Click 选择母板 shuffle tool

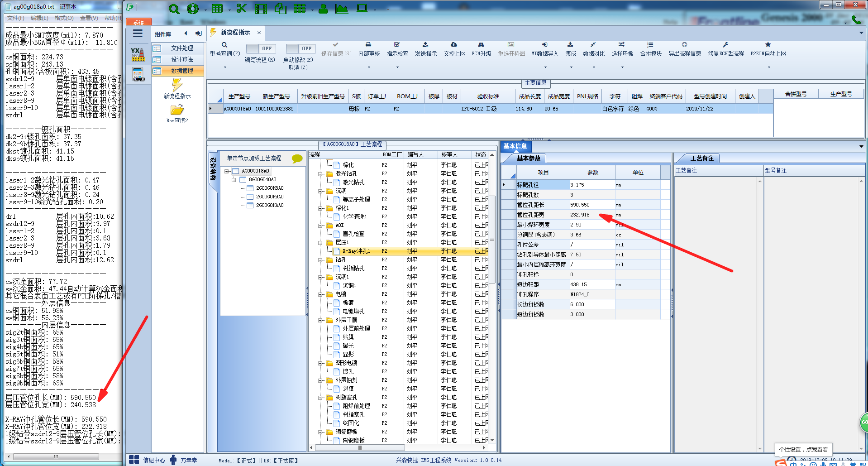(622, 49)
